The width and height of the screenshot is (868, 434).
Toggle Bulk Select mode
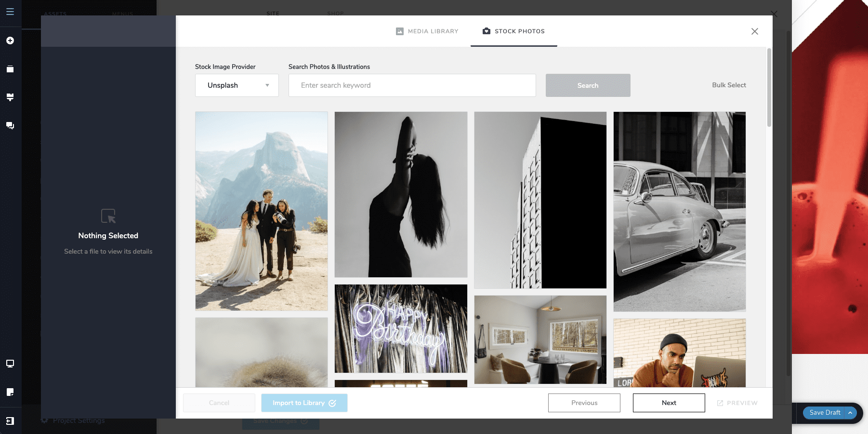coord(729,85)
